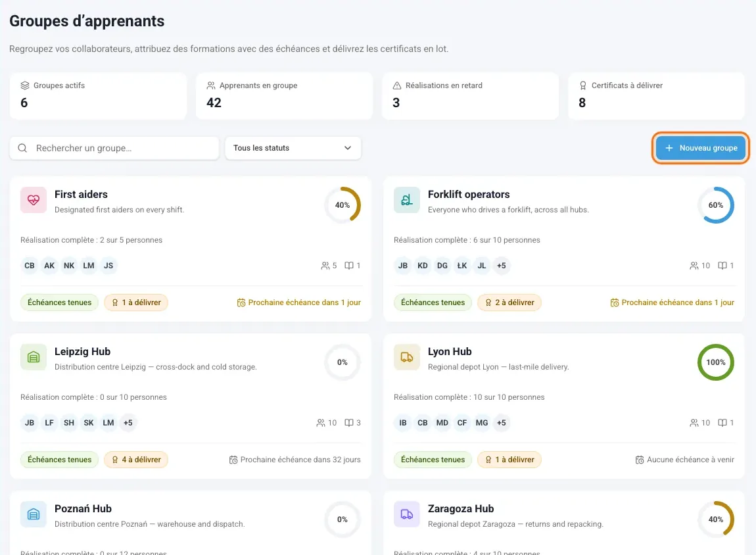This screenshot has height=555, width=756.
Task: Click the First aiders 40% progress ring
Action: 343,205
